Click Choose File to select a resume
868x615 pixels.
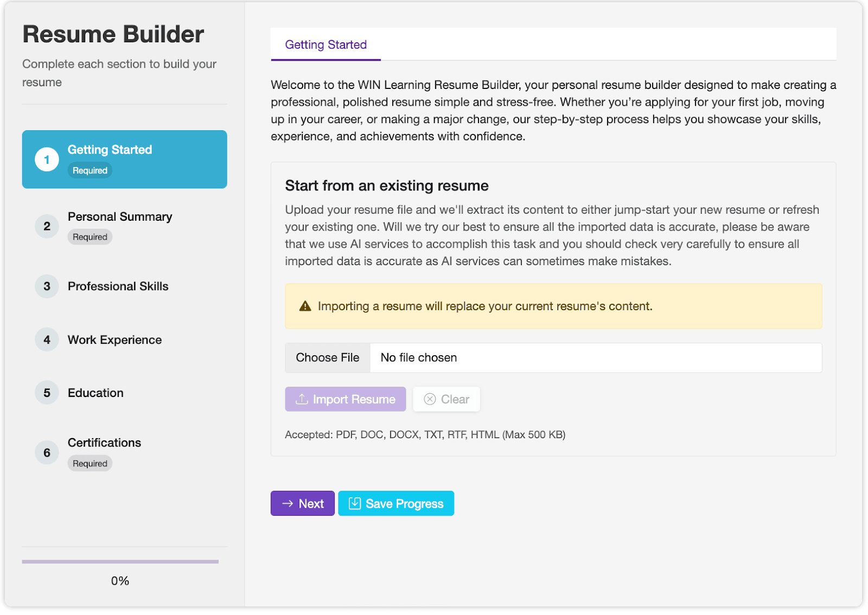point(327,357)
